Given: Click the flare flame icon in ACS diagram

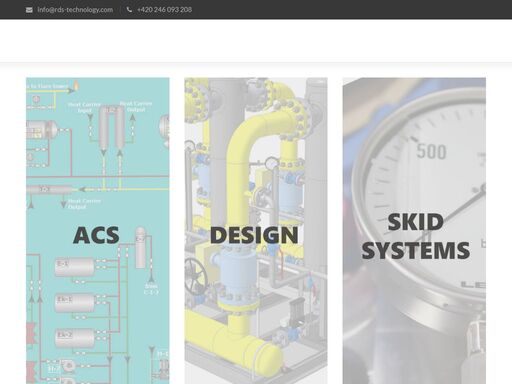Looking at the screenshot, I should tap(76, 85).
